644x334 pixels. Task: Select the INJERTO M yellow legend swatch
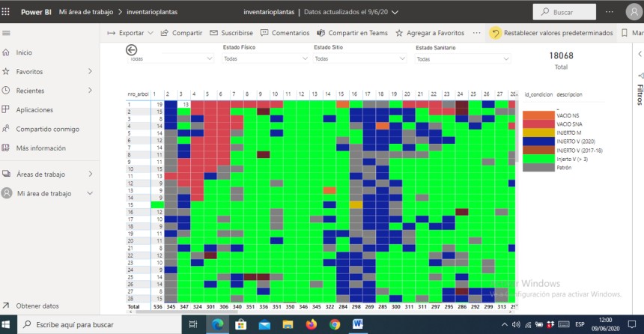[538, 133]
